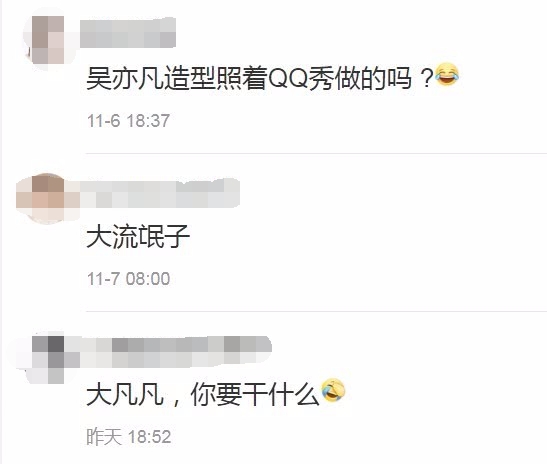This screenshot has width=547, height=464.
Task: Open the third commenter's gray avatar
Action: click(x=48, y=359)
